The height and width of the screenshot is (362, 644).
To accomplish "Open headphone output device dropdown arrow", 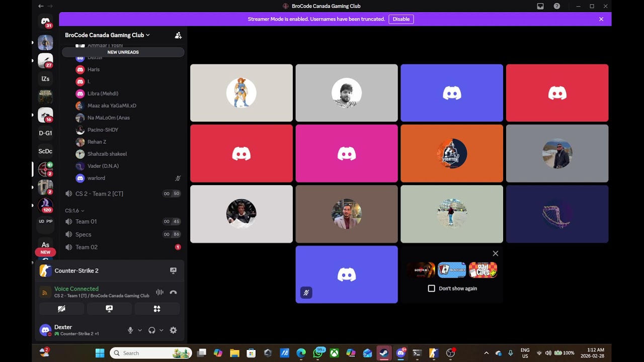I will point(162,330).
